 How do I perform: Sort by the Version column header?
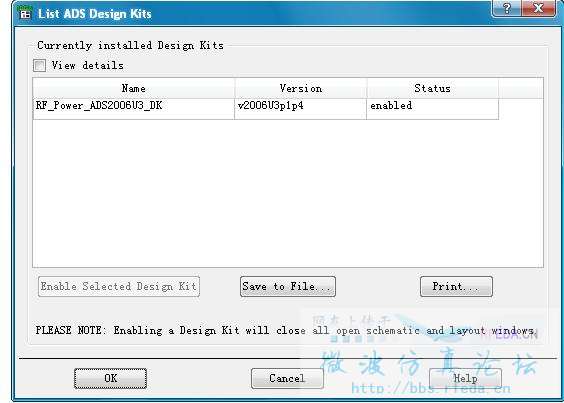tap(301, 88)
